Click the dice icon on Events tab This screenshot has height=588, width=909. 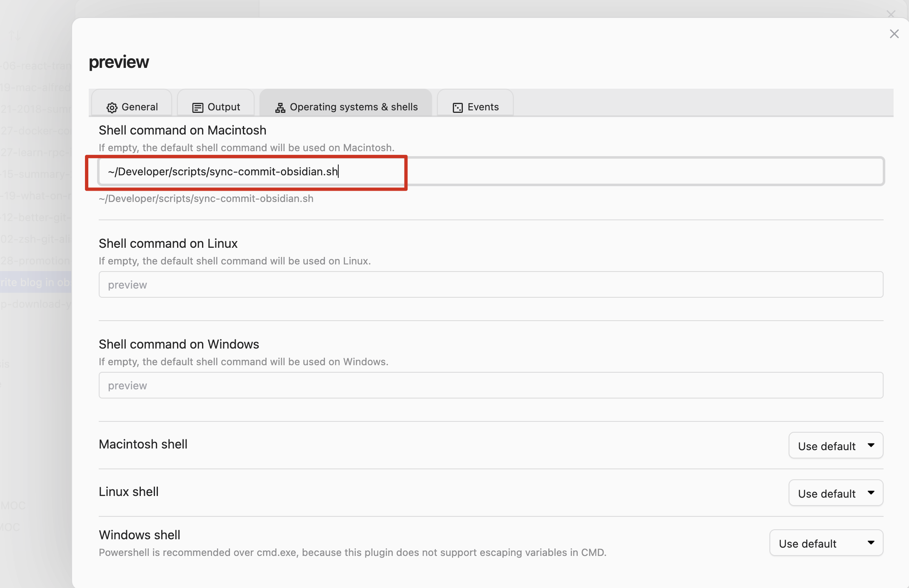tap(457, 107)
